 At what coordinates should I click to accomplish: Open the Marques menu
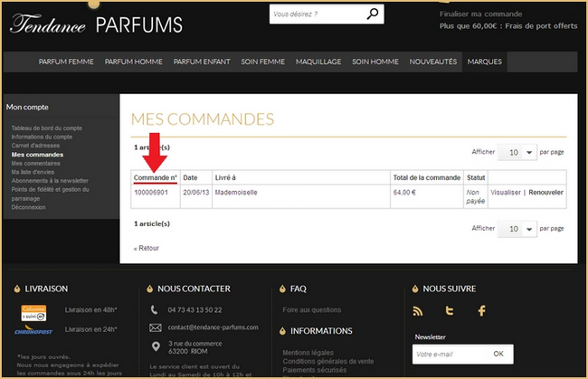(485, 62)
